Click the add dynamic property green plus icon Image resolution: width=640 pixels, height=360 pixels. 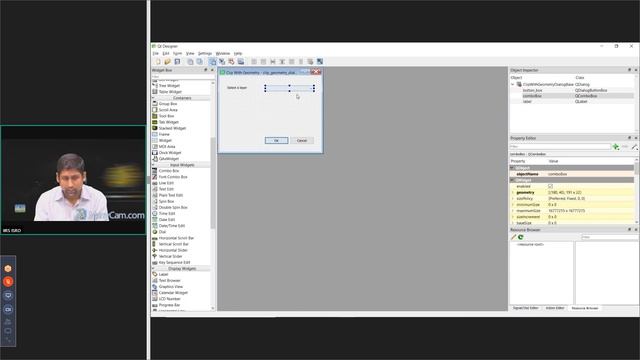click(616, 147)
